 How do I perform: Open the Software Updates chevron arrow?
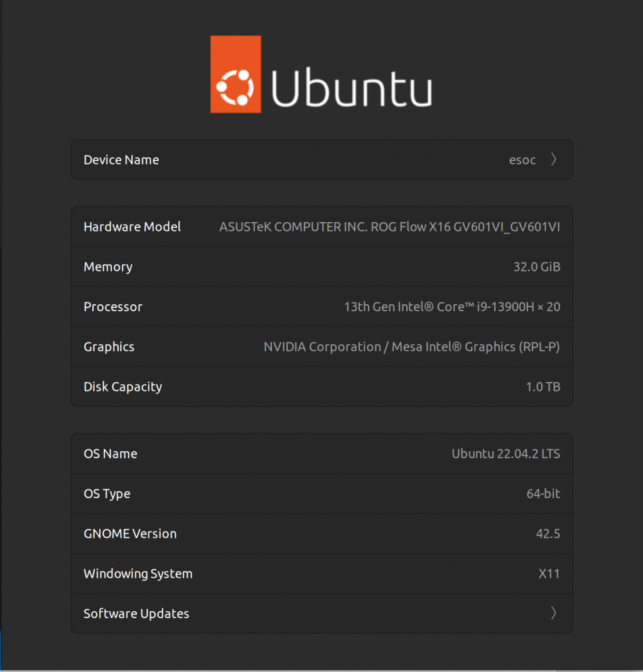pyautogui.click(x=553, y=613)
